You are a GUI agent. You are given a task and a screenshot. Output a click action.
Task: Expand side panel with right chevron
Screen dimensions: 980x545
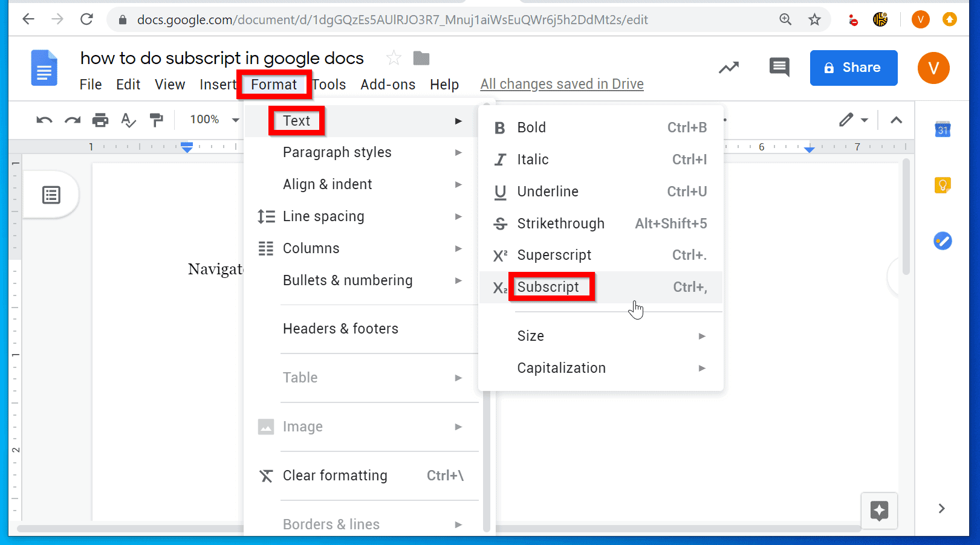tap(941, 508)
